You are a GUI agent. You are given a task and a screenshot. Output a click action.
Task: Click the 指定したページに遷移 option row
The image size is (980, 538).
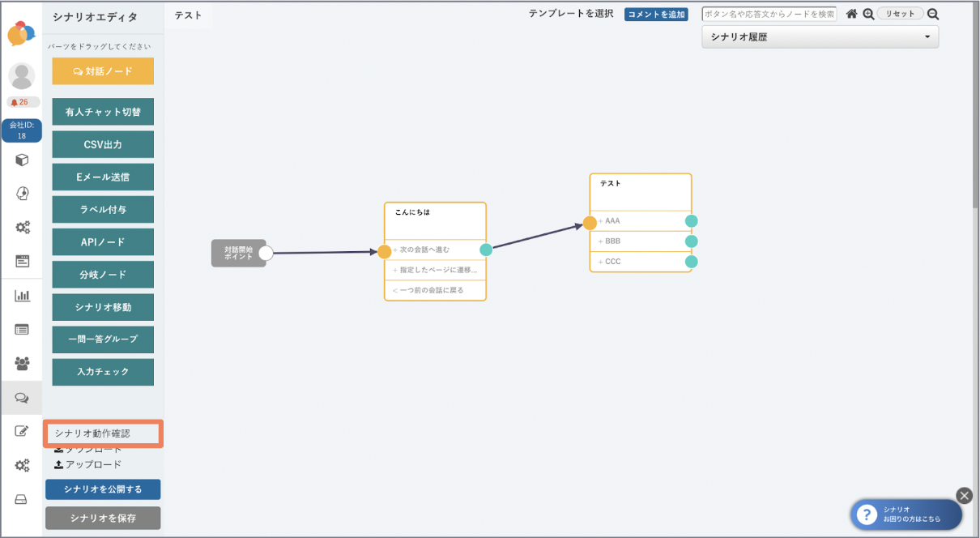point(435,270)
